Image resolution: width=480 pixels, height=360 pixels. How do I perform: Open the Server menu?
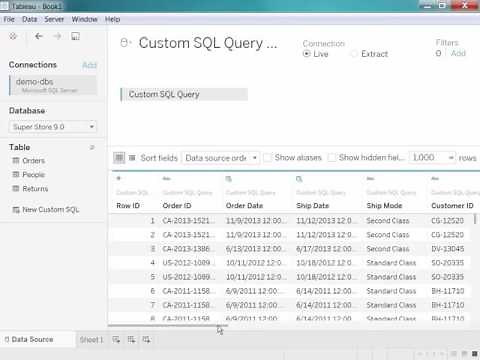tap(54, 19)
